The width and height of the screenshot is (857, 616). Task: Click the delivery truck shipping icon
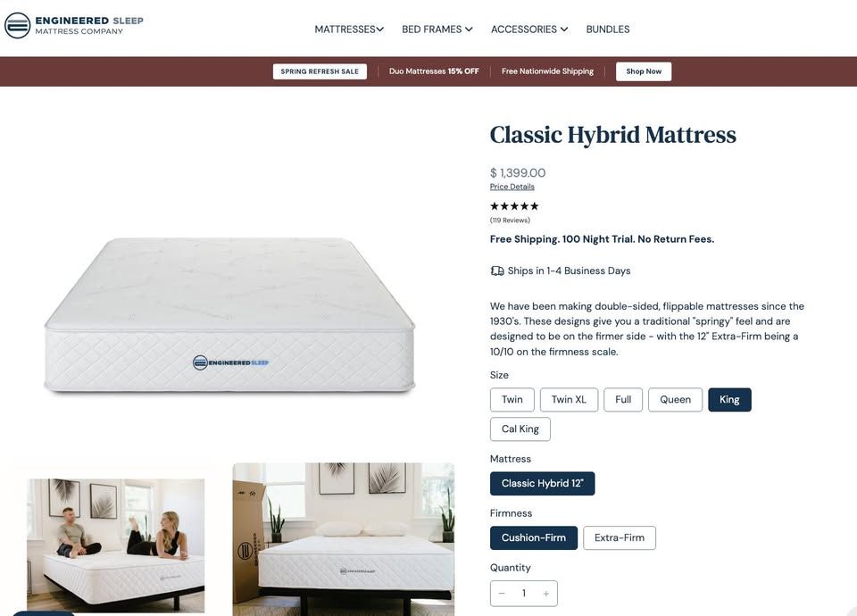[497, 271]
